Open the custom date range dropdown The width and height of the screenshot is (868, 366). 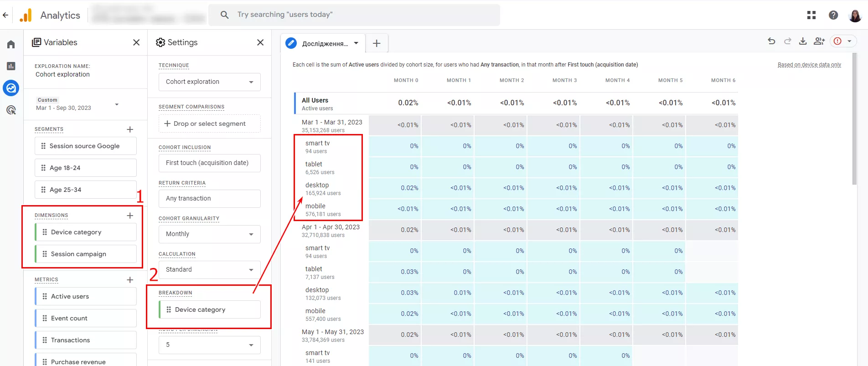117,104
